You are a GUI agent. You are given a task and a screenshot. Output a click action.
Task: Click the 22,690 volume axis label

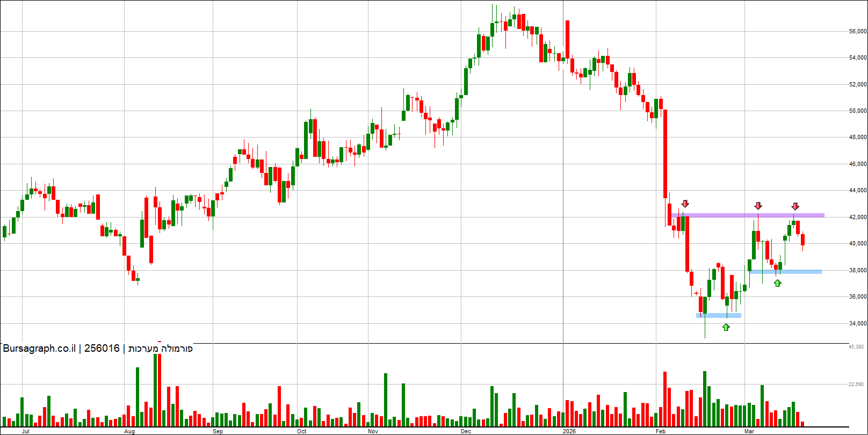[856, 385]
